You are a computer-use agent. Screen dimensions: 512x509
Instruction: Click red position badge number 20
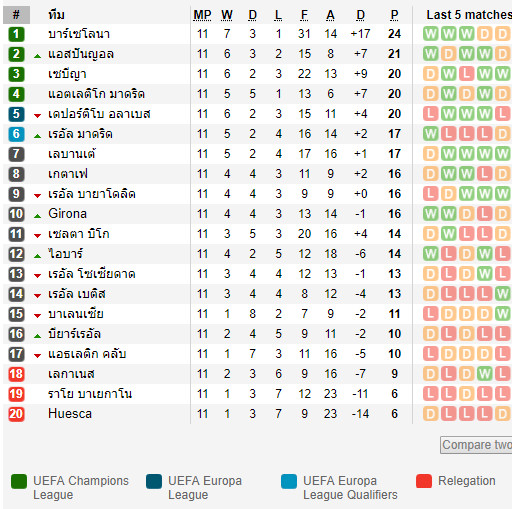[16, 414]
